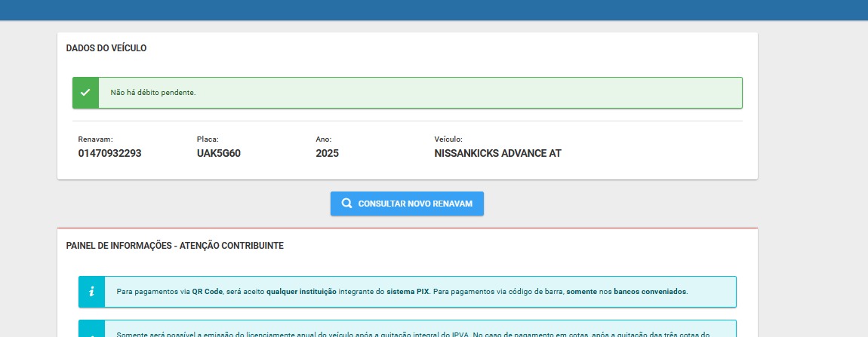Screen dimensions: 868x337
Task: Click the magnifier icon in Consultar button
Action: pos(346,204)
